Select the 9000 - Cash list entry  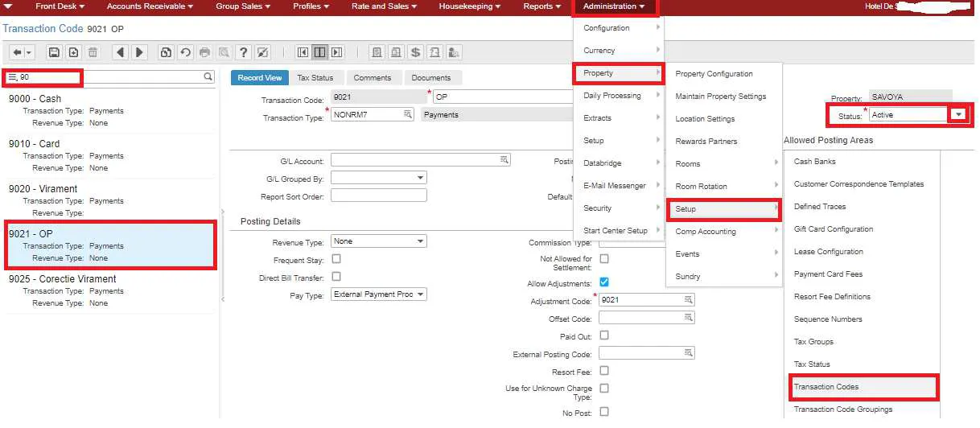(x=111, y=111)
